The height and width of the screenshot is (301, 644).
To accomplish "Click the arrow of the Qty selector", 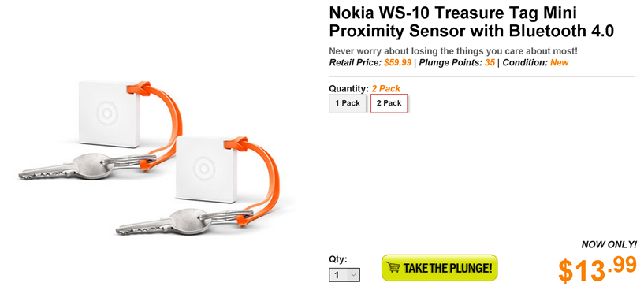I will (x=354, y=275).
